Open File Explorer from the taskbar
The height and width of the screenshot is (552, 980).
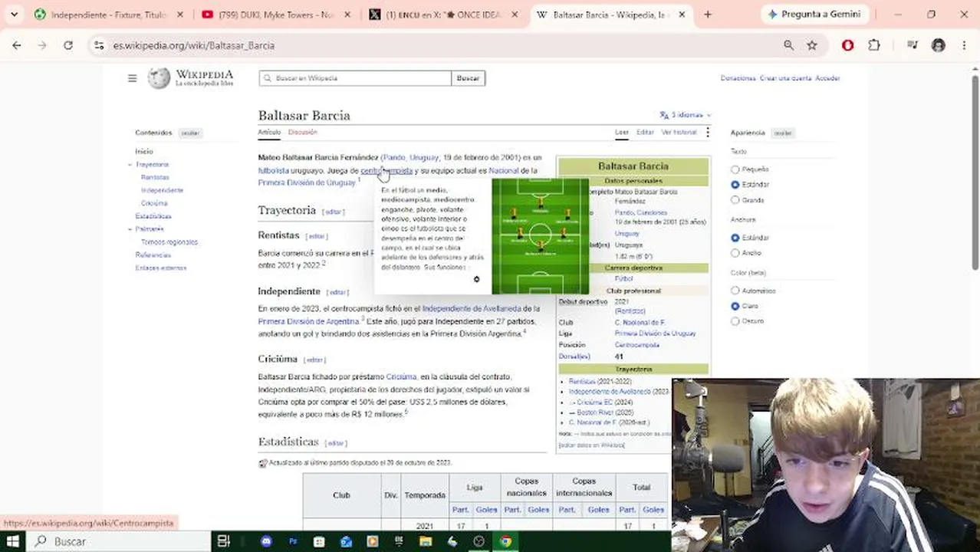pyautogui.click(x=426, y=541)
